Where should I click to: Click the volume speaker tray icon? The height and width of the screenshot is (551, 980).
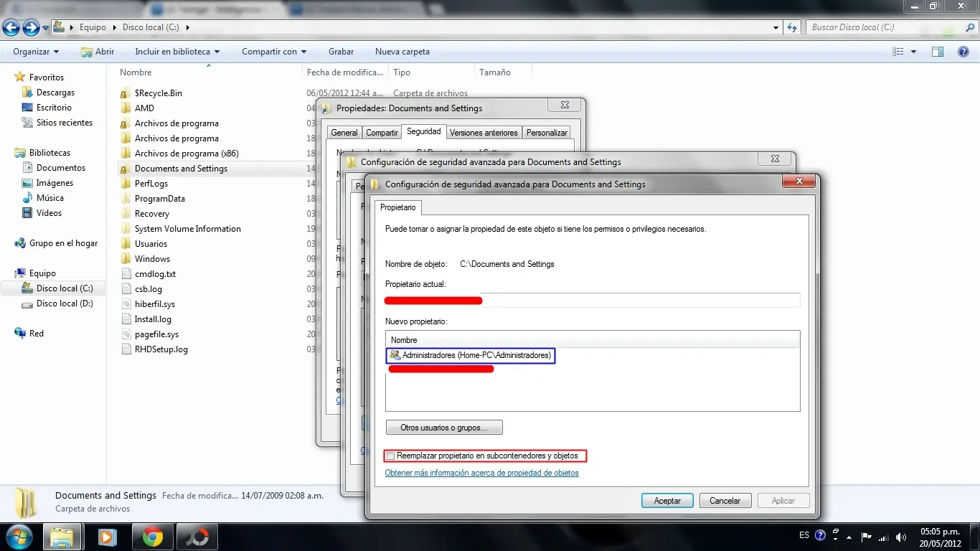(900, 537)
